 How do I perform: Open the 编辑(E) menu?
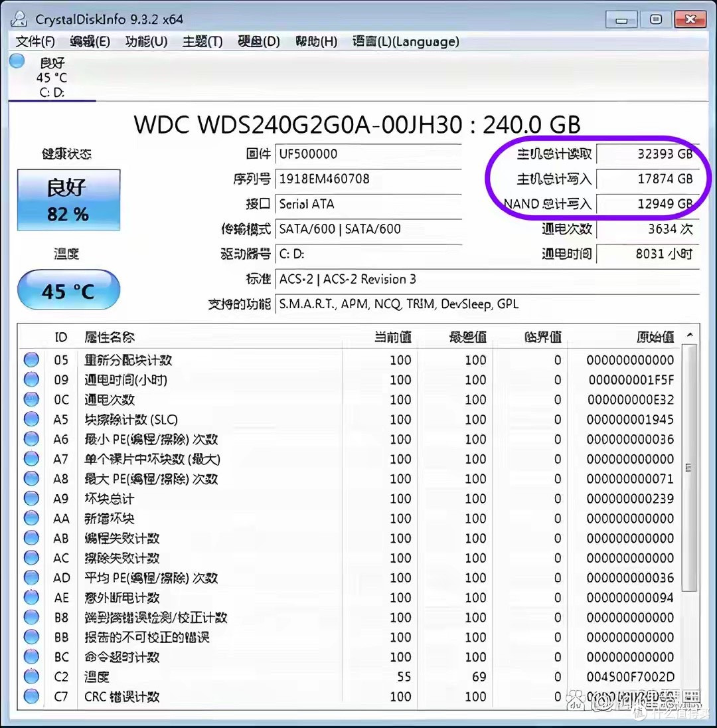[90, 42]
